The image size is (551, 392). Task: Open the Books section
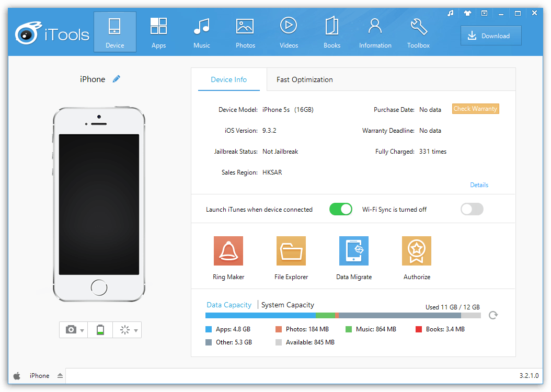pyautogui.click(x=332, y=32)
